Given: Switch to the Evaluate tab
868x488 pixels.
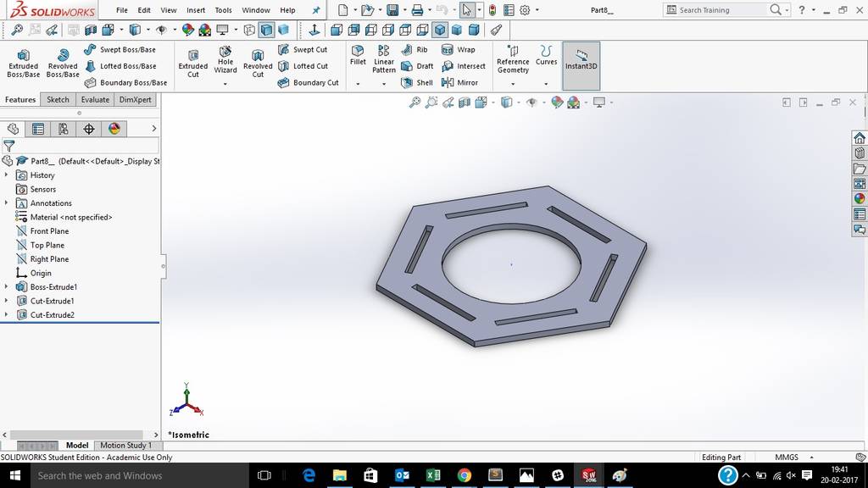Looking at the screenshot, I should [95, 100].
